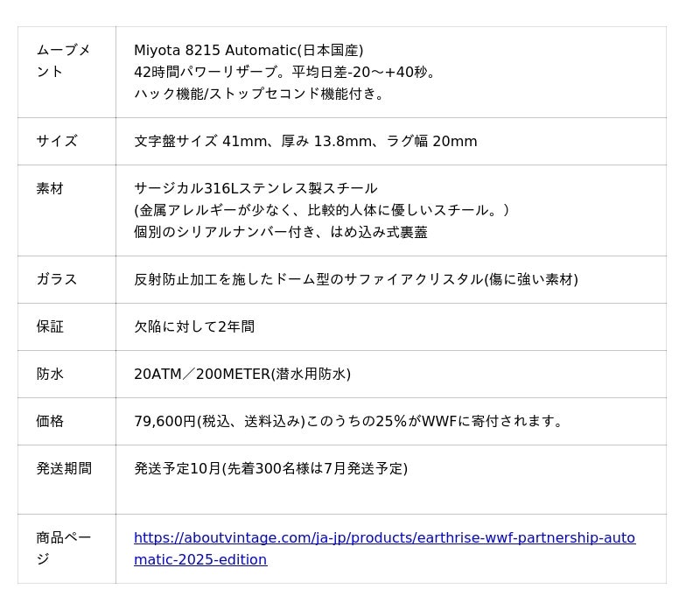
Task: Click the 発送予定10月 shipping text
Action: coord(270,469)
